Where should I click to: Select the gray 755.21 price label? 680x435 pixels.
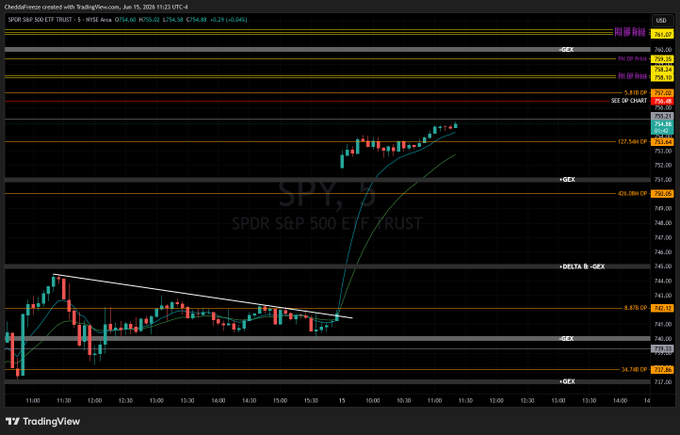pyautogui.click(x=663, y=116)
